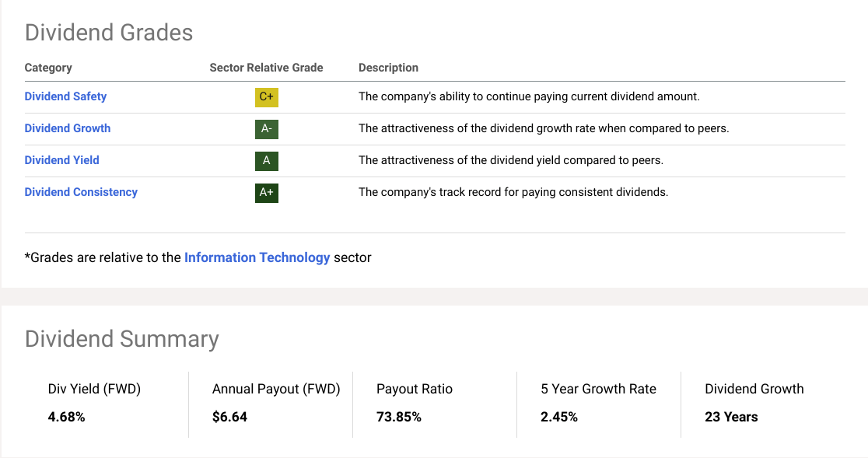The width and height of the screenshot is (868, 458).
Task: Click the Information Technology sector link
Action: tap(257, 257)
